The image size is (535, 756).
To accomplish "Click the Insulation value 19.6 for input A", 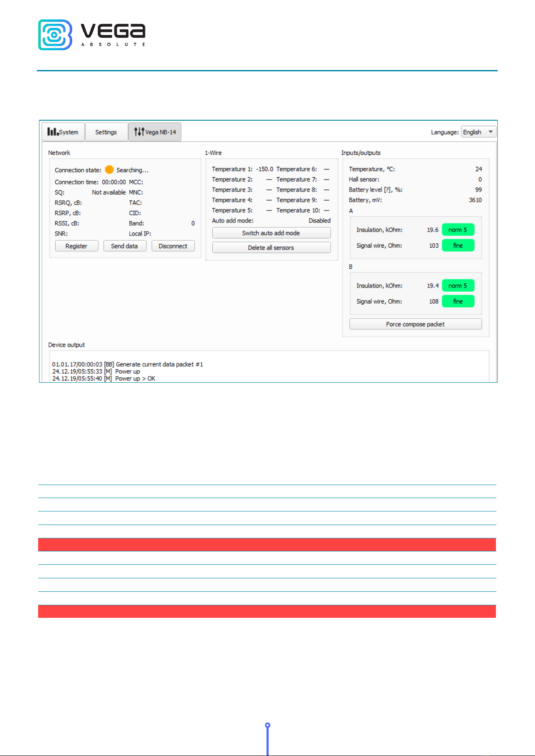I will (433, 230).
